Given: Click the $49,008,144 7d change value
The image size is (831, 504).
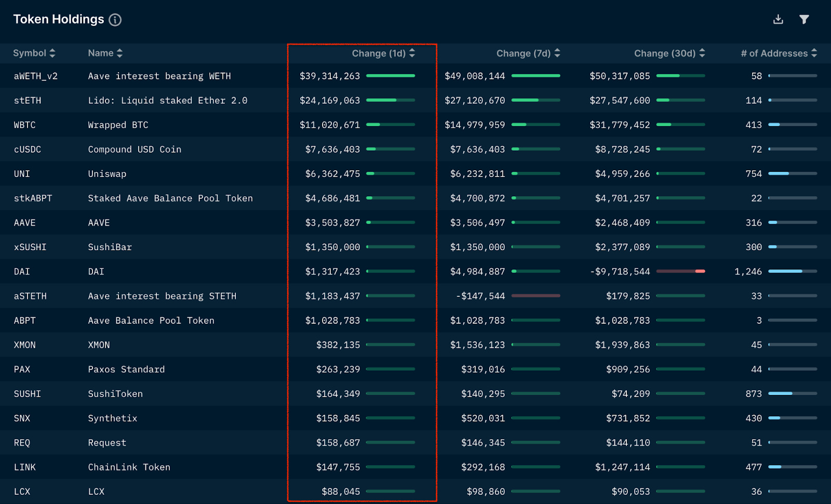Looking at the screenshot, I should click(475, 76).
